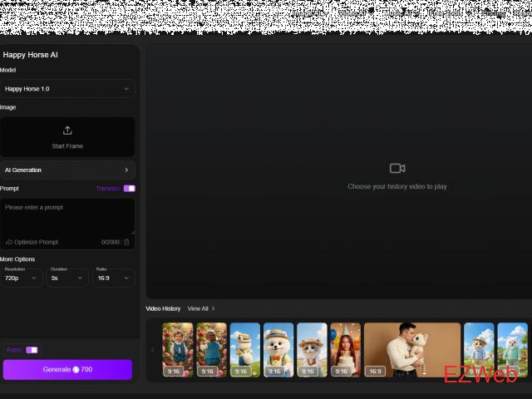The image size is (532, 399).
Task: Click the video camera placeholder icon
Action: coord(397,168)
